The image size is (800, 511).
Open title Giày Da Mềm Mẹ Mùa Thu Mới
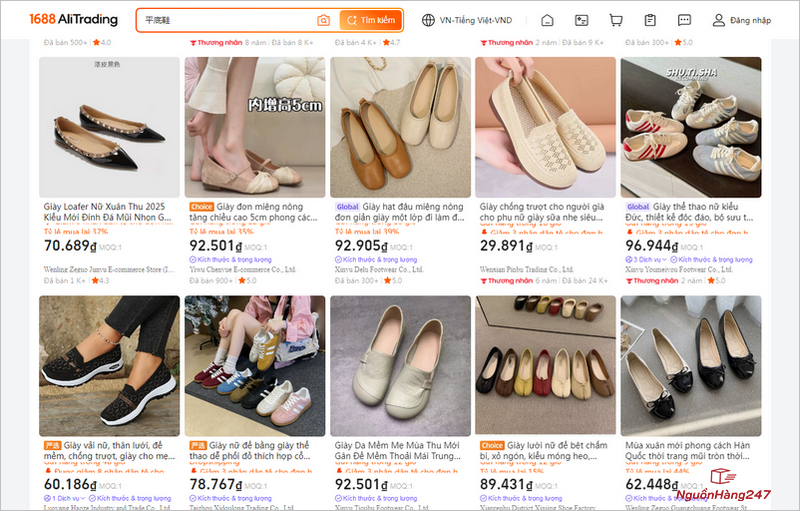[x=398, y=450]
